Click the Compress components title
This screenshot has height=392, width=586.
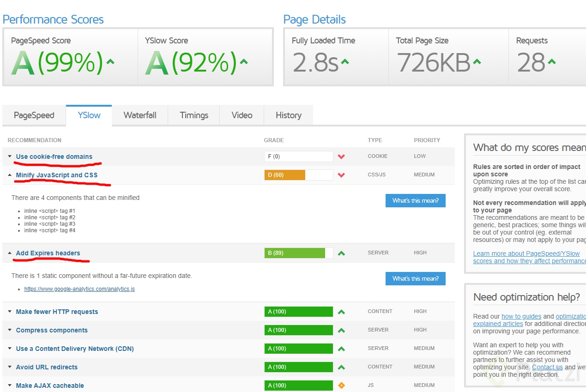[x=52, y=330]
